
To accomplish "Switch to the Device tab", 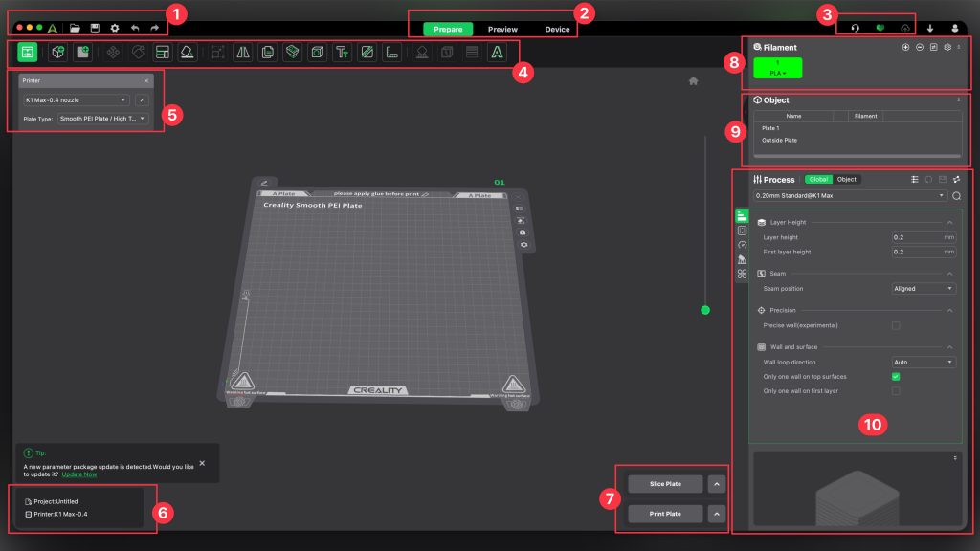I will [557, 30].
